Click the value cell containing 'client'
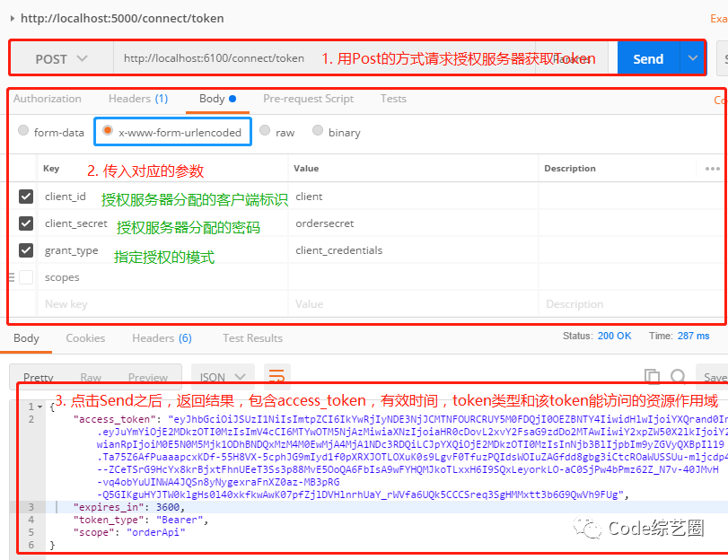The height and width of the screenshot is (560, 728). pyautogui.click(x=413, y=197)
